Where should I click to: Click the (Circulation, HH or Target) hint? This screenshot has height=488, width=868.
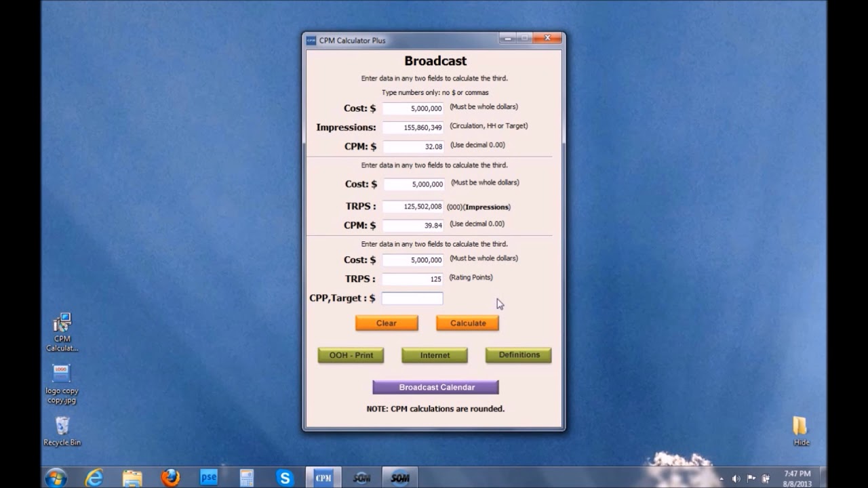coord(488,126)
